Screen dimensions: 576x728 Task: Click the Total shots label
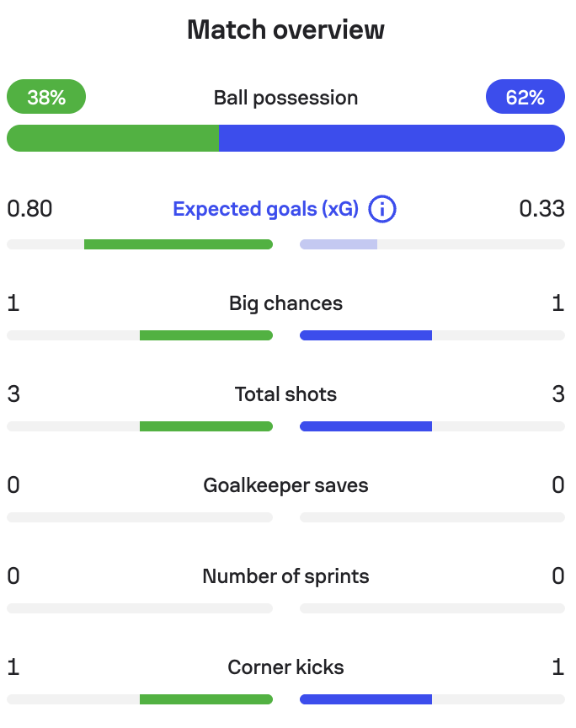(286, 394)
